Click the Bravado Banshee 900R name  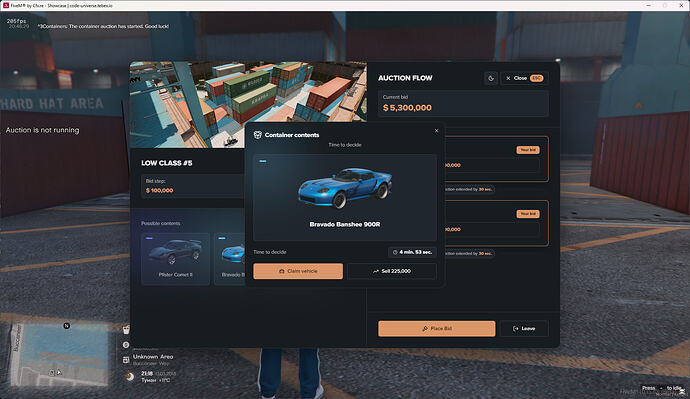[345, 224]
